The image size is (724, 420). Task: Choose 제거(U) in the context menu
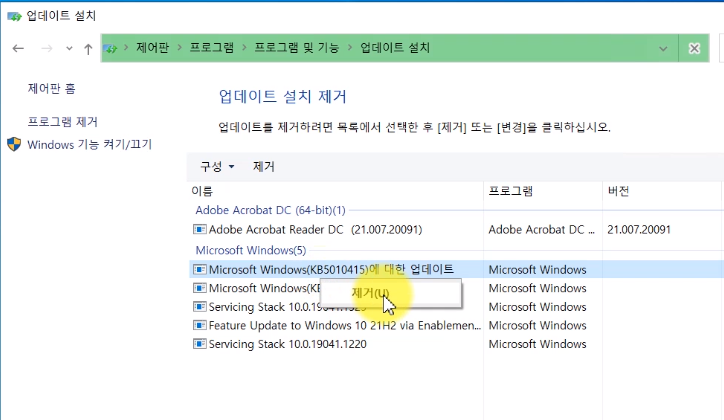pos(391,293)
